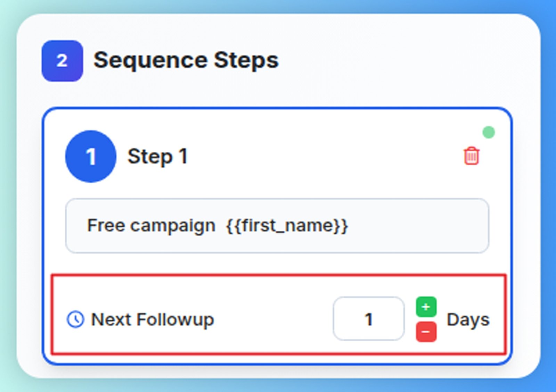This screenshot has width=556, height=392.
Task: Click the Days unit label
Action: coord(468,320)
